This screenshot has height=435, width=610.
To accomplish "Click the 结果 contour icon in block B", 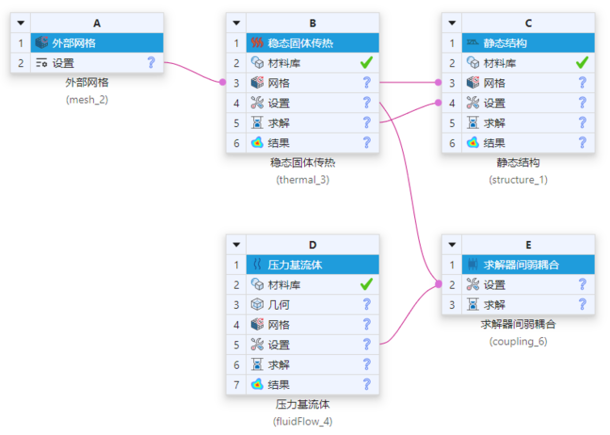I will [257, 142].
